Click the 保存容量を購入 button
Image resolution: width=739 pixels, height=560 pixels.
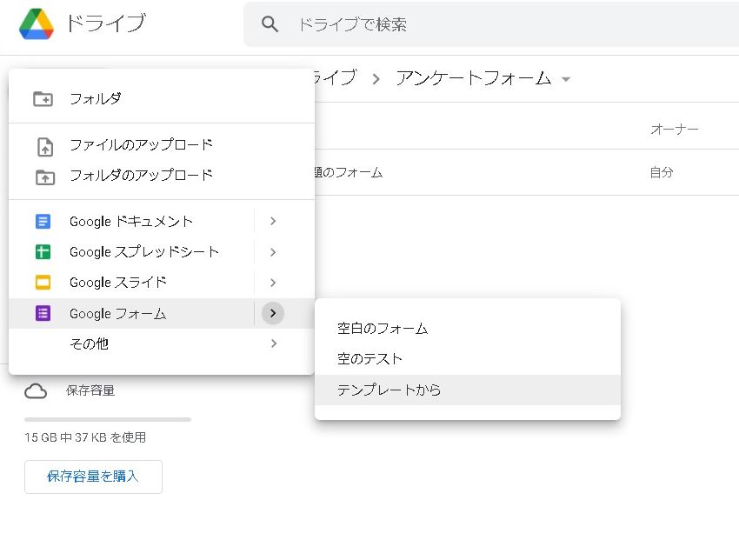click(93, 477)
